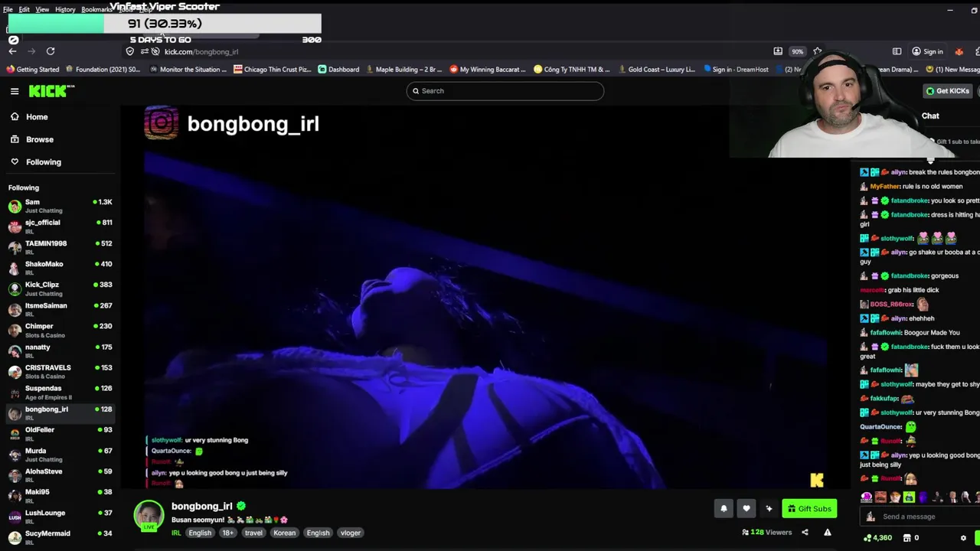
Task: Click Sign in in the browser toolbar
Action: pos(927,51)
